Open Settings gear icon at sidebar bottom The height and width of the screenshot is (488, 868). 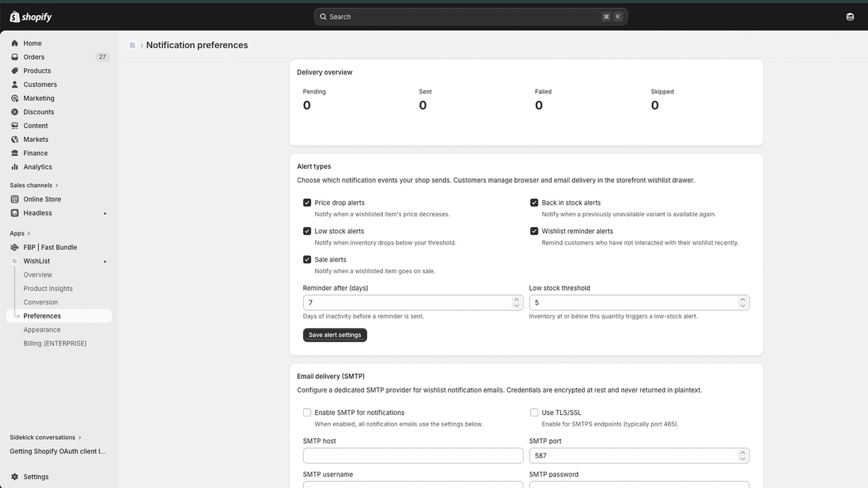coord(15,476)
